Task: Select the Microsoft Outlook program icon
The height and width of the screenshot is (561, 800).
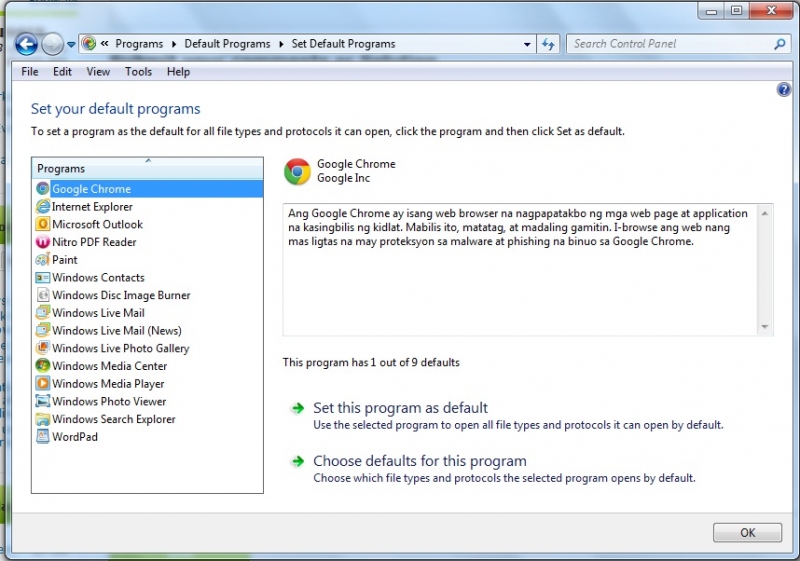Action: 43,225
